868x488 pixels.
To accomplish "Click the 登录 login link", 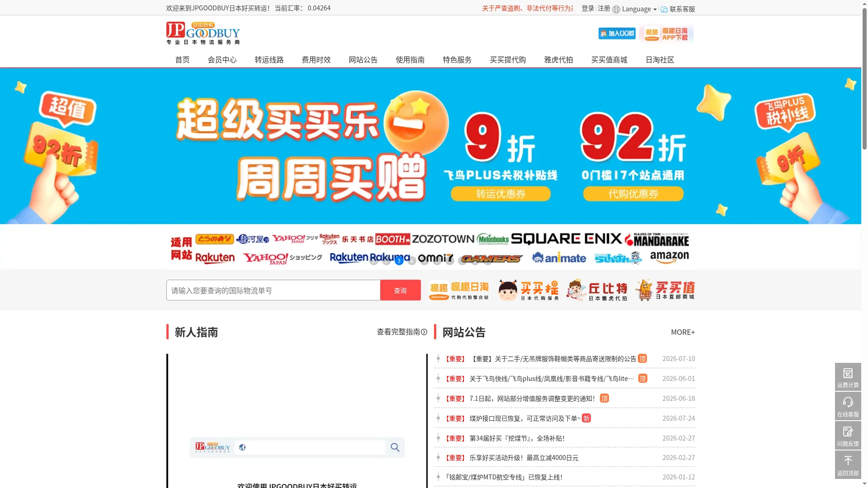I will pos(588,9).
